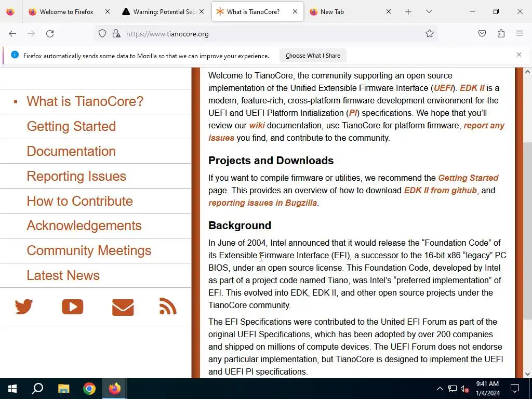
Task: Select the What is TianoCore? tab
Action: (x=258, y=12)
